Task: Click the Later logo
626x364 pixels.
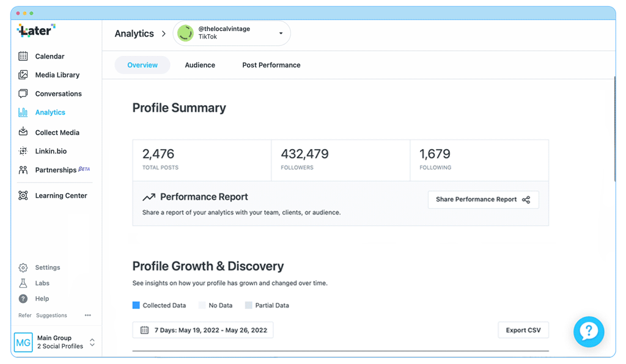Action: tap(36, 31)
